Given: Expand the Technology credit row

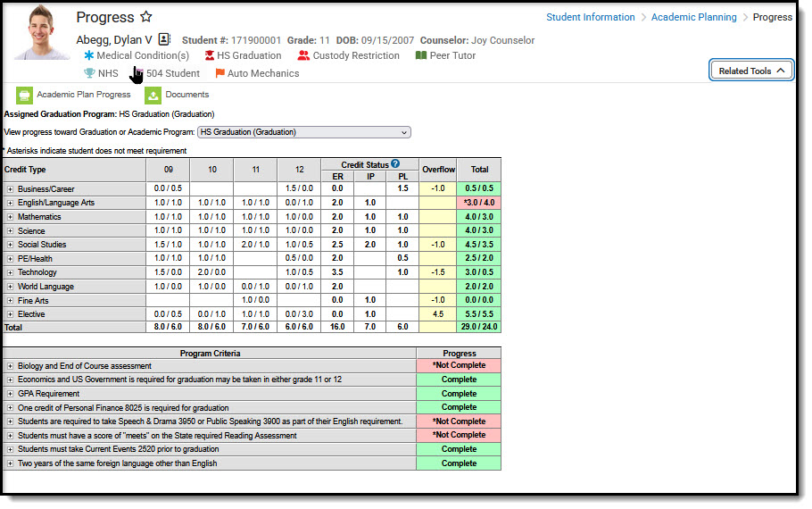Looking at the screenshot, I should coord(10,272).
